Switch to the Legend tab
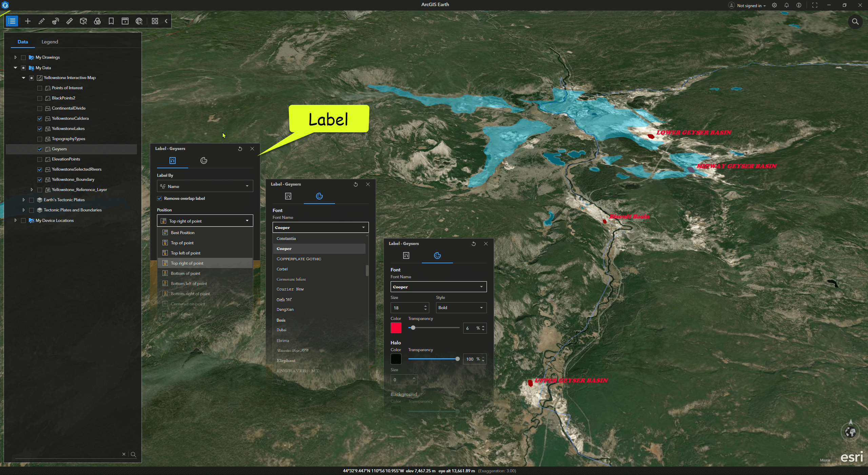This screenshot has height=475, width=868. (50, 42)
